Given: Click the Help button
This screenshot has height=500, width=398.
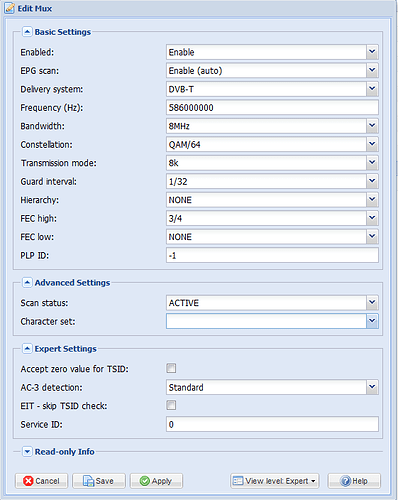Looking at the screenshot, I should click(x=354, y=481).
